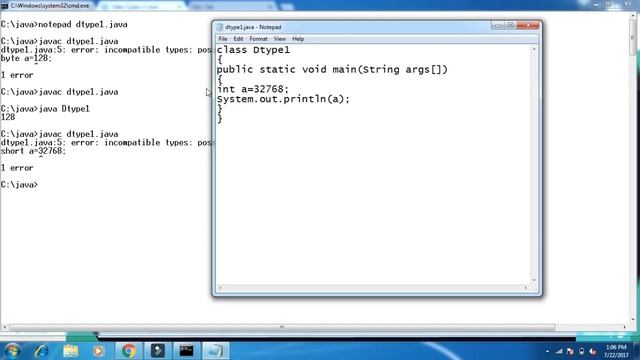Show hidden system tray icons arrow
Image resolution: width=640 pixels, height=360 pixels.
tap(547, 351)
